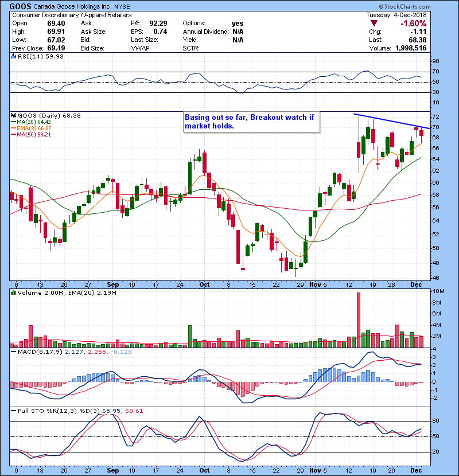This screenshot has width=459, height=476.
Task: Click the volume bars icon beside Volume label
Action: [x=13, y=292]
